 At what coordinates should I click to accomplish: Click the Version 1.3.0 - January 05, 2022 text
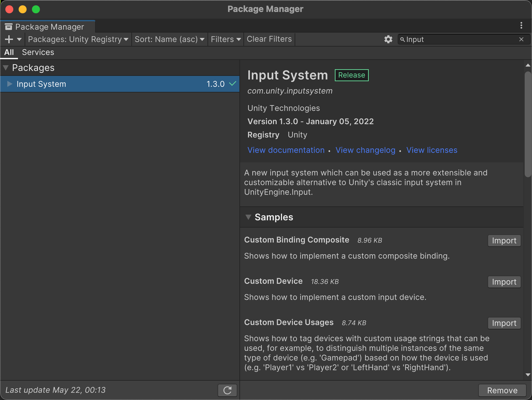(x=311, y=121)
